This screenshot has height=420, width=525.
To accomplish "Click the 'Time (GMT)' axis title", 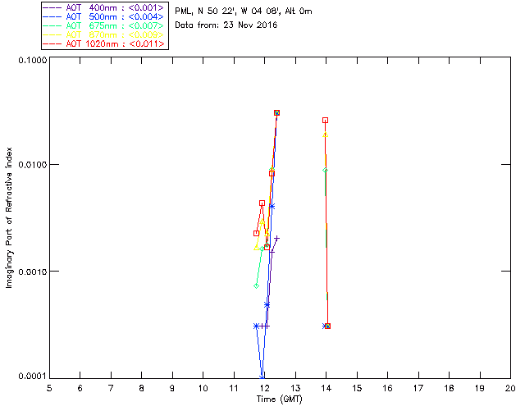I will pyautogui.click(x=279, y=399).
